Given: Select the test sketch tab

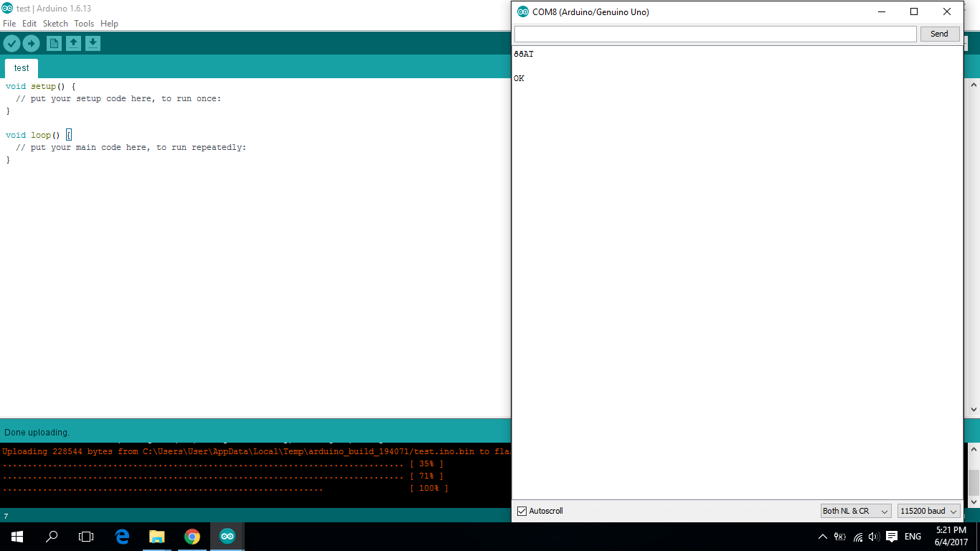Looking at the screenshot, I should click(x=22, y=68).
